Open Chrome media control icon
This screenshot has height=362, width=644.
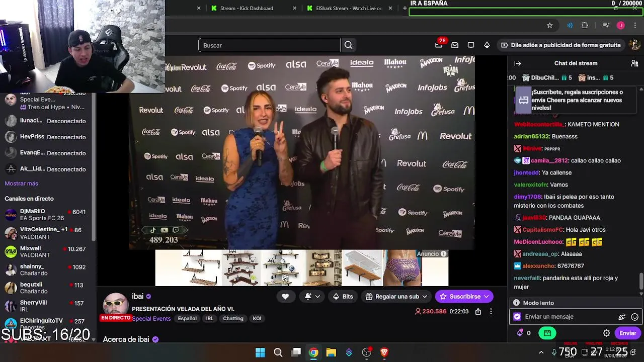606,25
